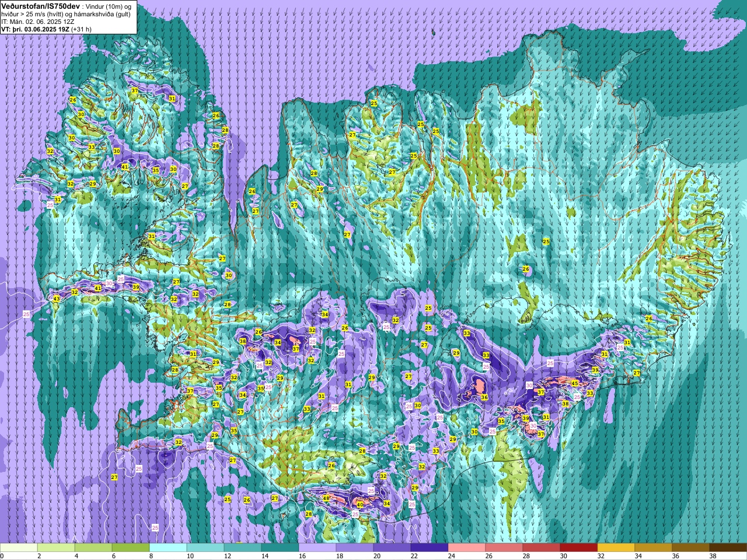747x560 pixels.
Task: Click the 'Vindur (10m) og' header text
Action: pos(109,6)
